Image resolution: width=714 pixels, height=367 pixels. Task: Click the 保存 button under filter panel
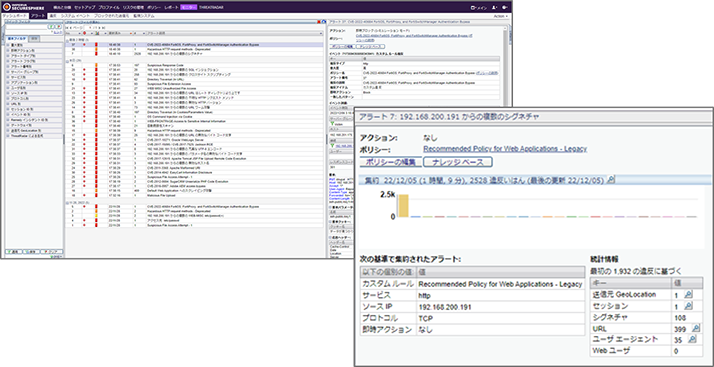31,251
